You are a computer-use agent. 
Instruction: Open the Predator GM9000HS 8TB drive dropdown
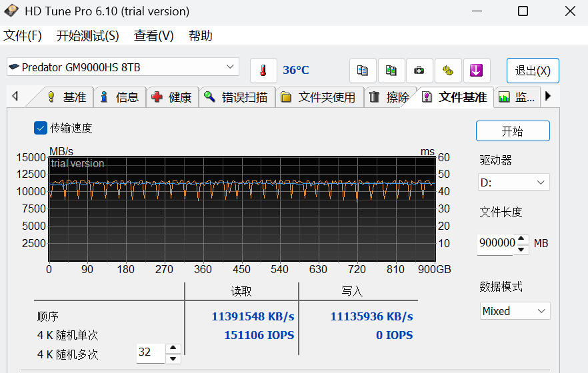[x=123, y=67]
